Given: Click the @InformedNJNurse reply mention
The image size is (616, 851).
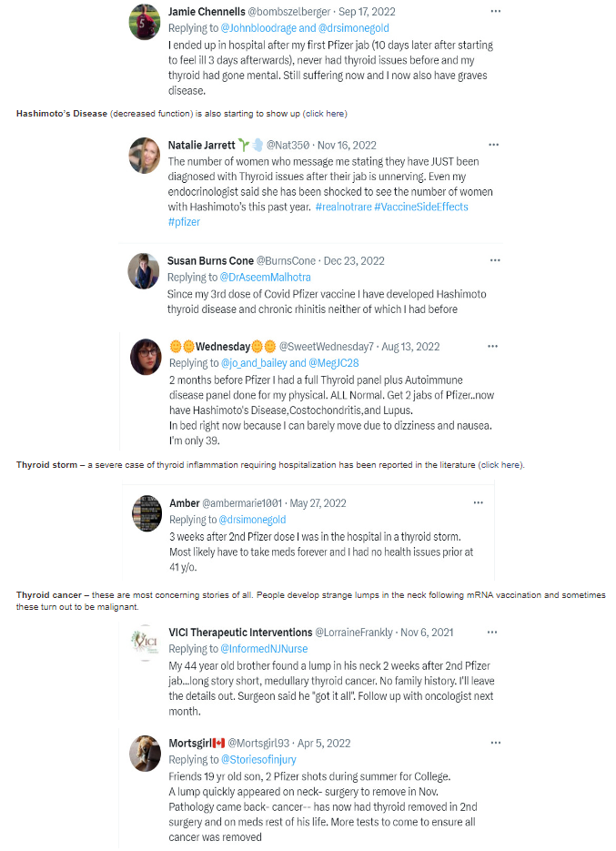Looking at the screenshot, I should click(x=264, y=649).
